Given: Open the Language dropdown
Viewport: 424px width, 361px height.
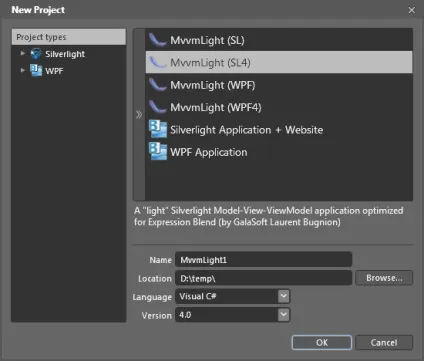Looking at the screenshot, I should click(x=284, y=296).
